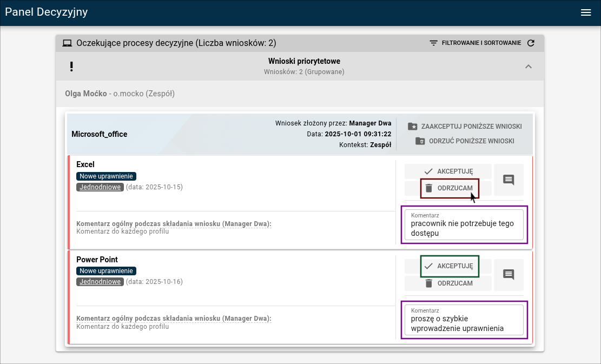Accept the Power Point permission request
This screenshot has width=601, height=364.
(450, 266)
